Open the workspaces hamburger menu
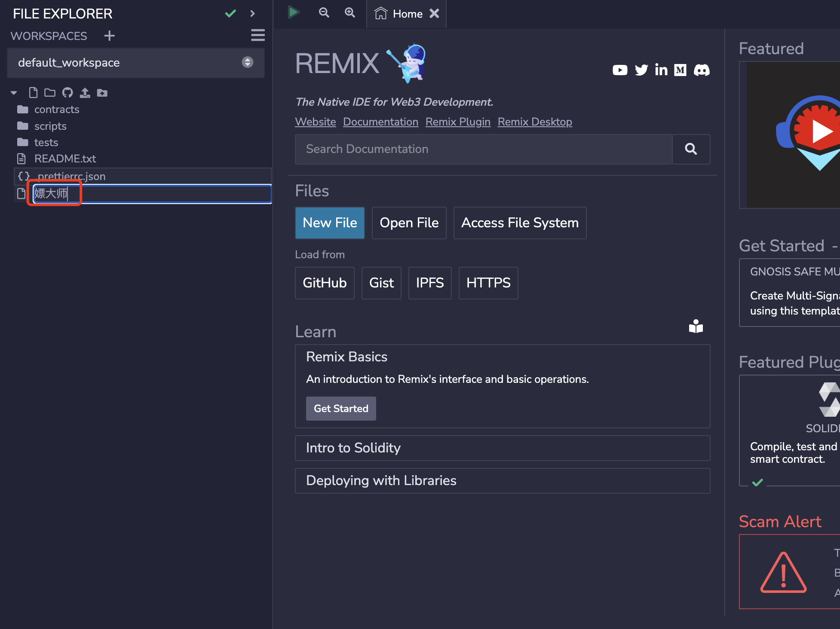 (x=258, y=35)
